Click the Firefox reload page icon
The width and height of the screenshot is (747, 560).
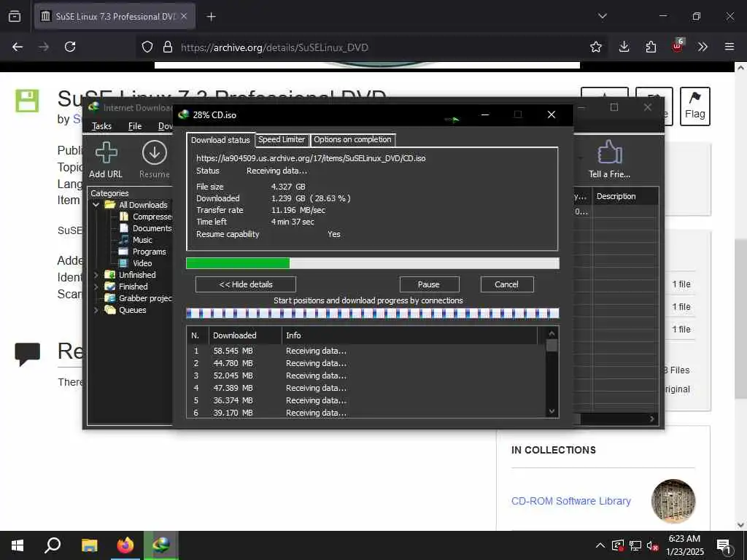pos(70,47)
